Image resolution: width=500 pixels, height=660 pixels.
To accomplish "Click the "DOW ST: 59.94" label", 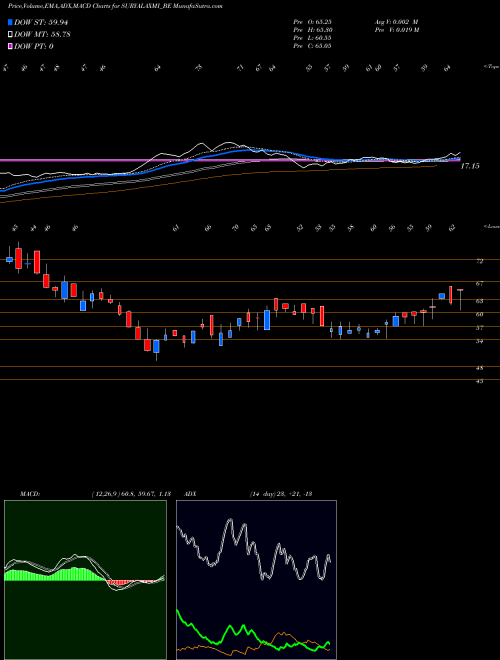I will pos(41,22).
